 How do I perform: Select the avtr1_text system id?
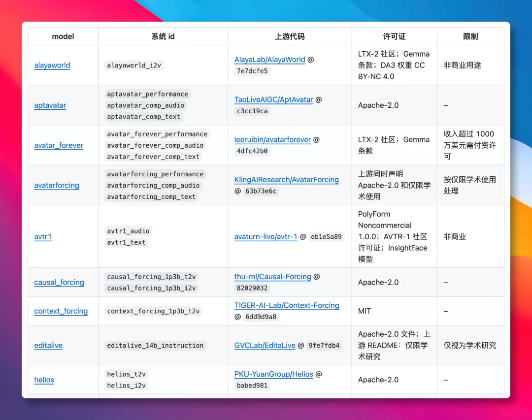pos(126,242)
